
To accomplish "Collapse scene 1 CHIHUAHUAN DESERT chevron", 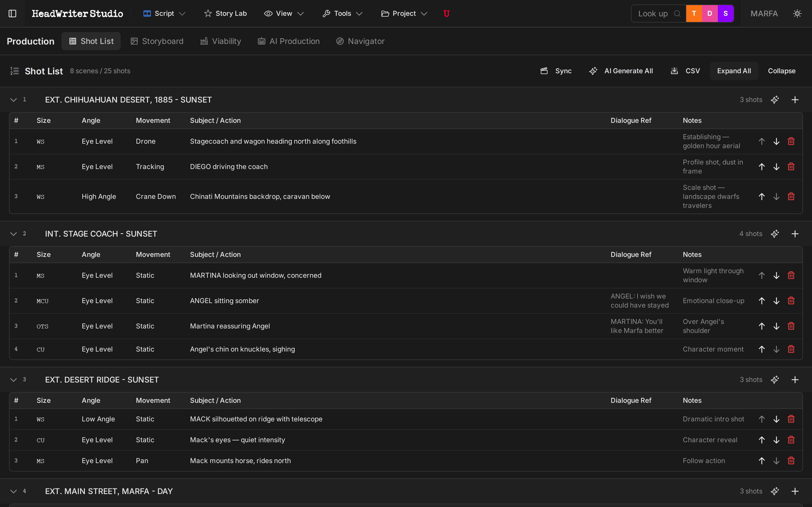I will (14, 100).
